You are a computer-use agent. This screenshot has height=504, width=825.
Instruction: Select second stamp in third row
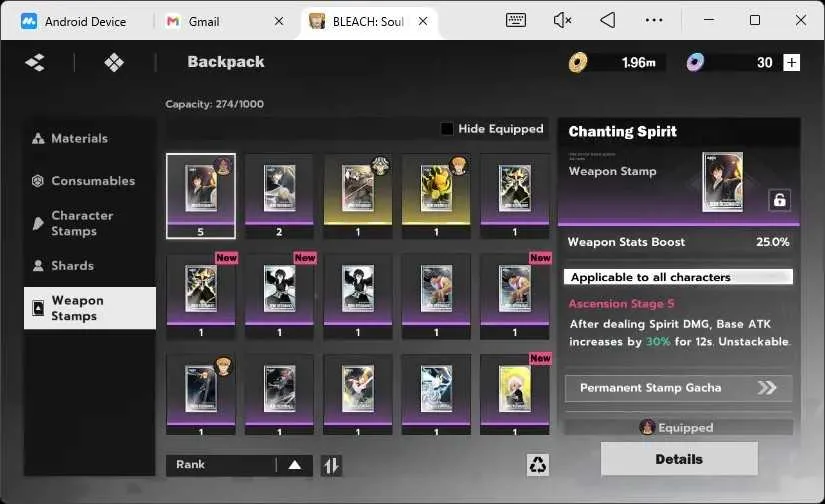click(279, 394)
